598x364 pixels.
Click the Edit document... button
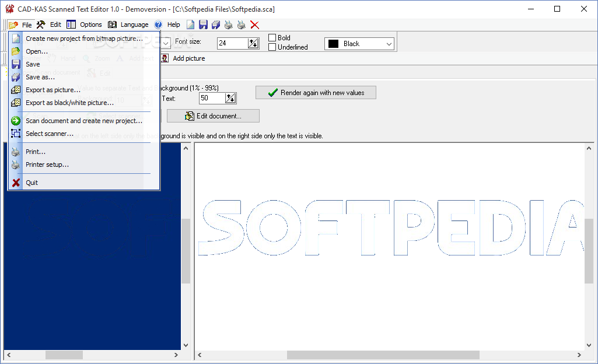[x=213, y=116]
